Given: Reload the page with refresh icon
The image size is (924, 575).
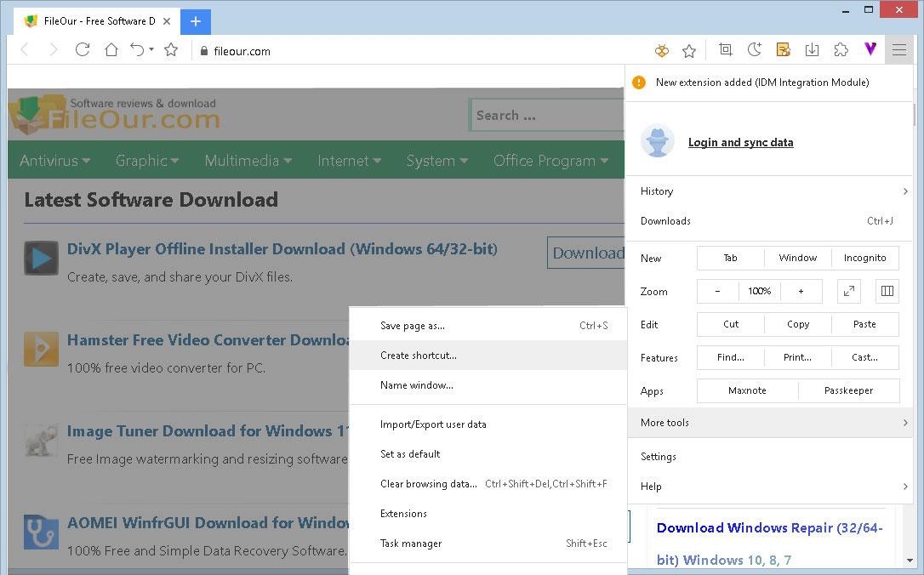Looking at the screenshot, I should [x=83, y=50].
